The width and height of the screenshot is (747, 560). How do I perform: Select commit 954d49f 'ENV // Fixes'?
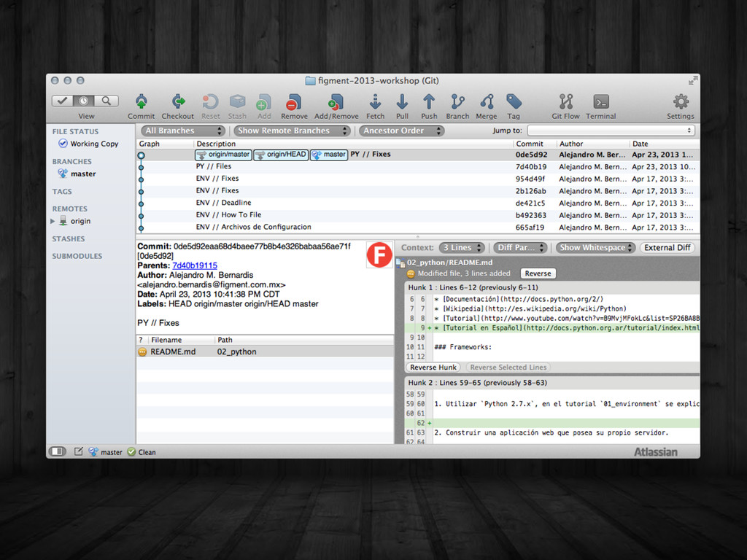pyautogui.click(x=418, y=179)
